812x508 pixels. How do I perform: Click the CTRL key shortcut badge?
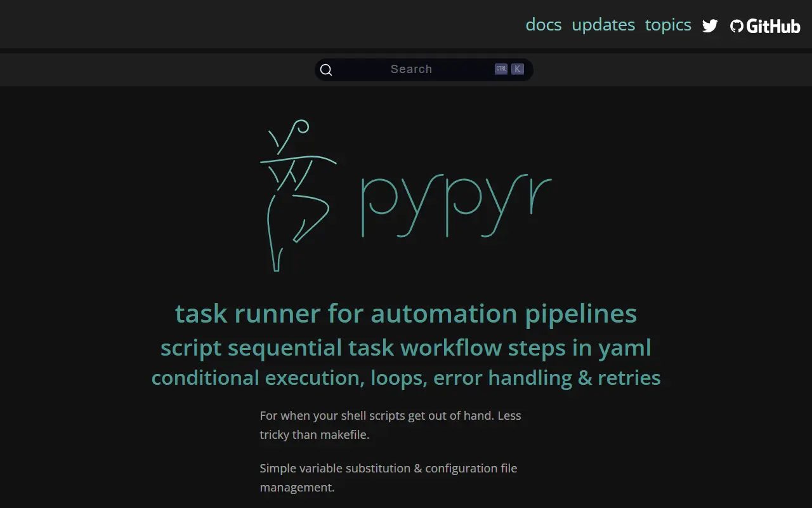coord(501,69)
